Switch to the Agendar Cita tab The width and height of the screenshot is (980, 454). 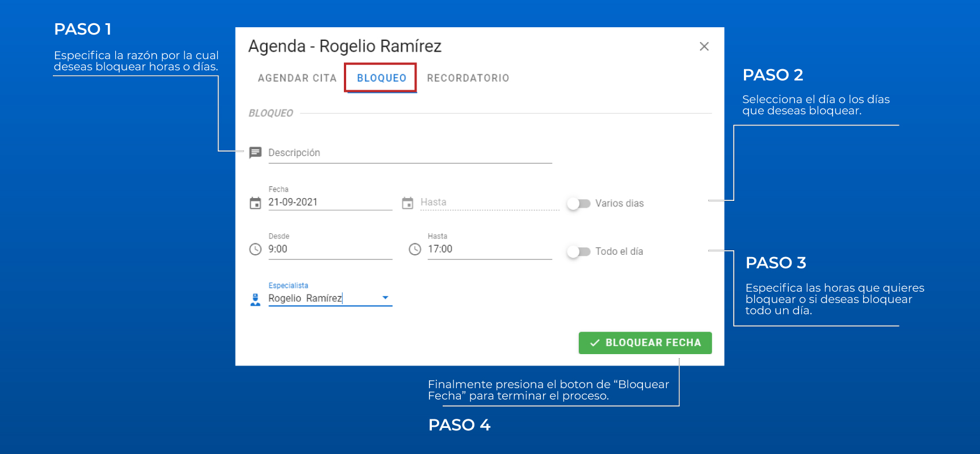pos(297,78)
